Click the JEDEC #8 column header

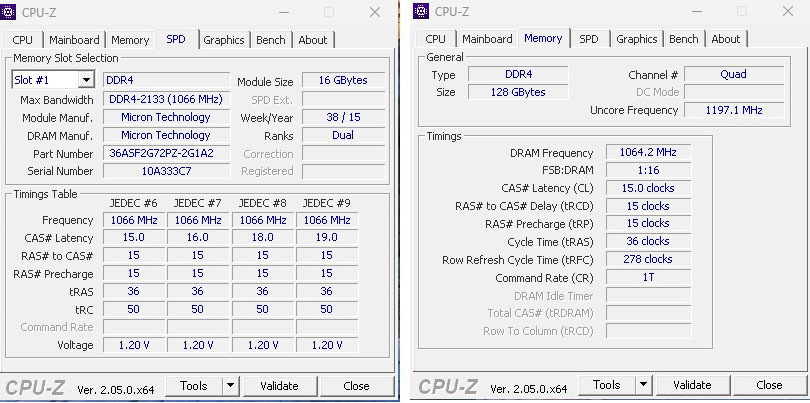(x=262, y=203)
